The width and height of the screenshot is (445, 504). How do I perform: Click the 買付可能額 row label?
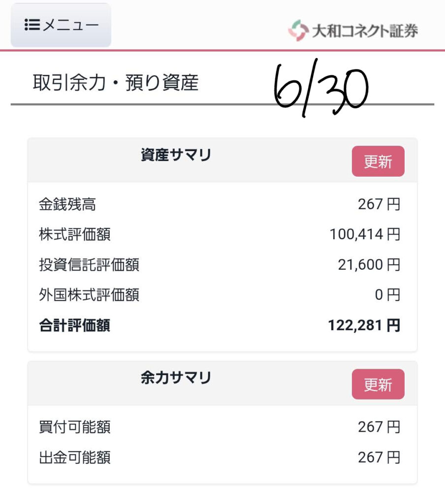75,427
